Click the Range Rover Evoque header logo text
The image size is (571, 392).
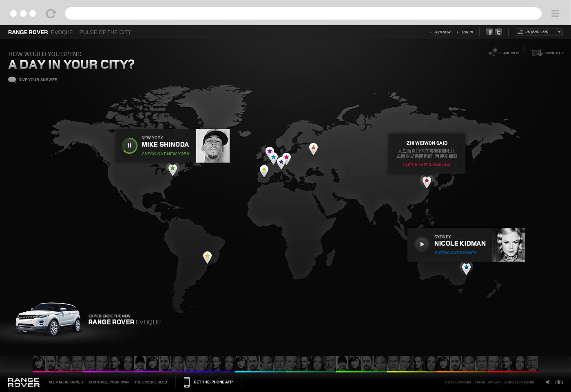click(x=40, y=32)
